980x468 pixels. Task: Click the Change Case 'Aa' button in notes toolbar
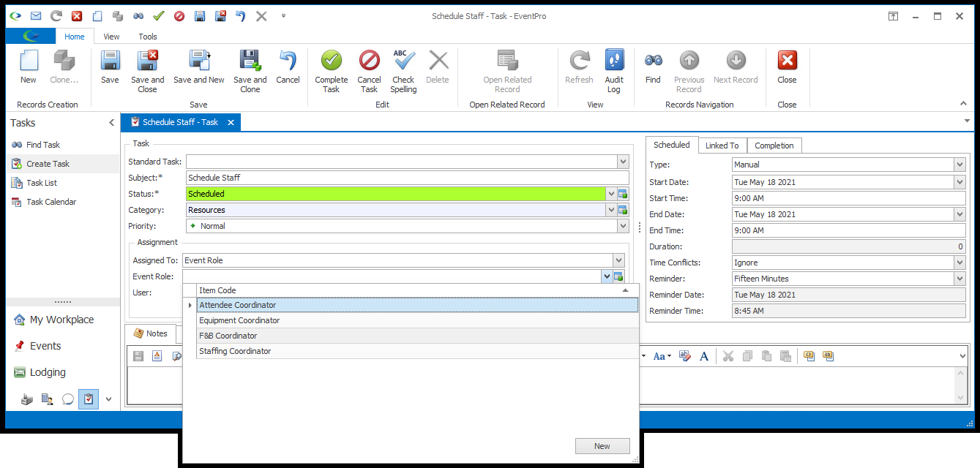click(662, 356)
